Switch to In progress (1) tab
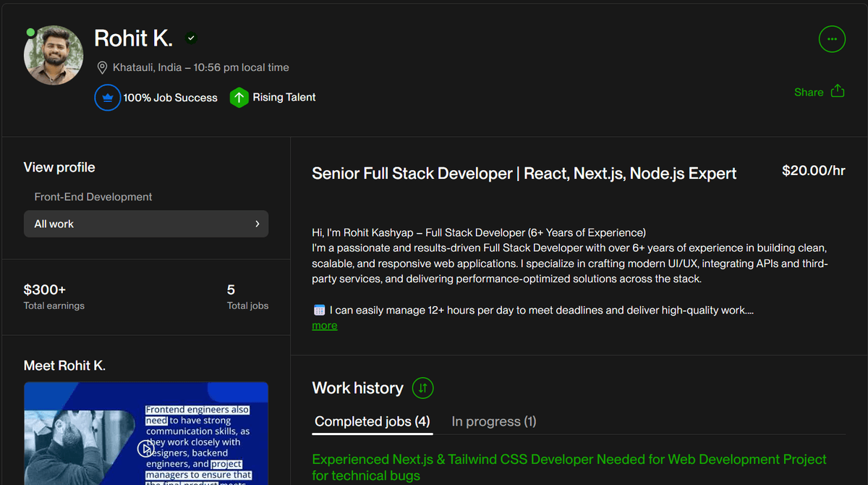Viewport: 868px width, 485px height. coord(494,421)
